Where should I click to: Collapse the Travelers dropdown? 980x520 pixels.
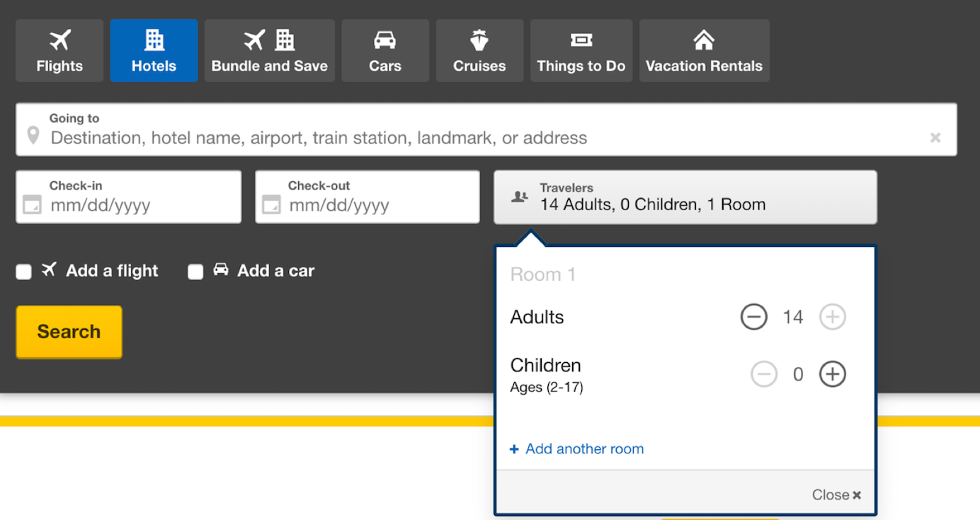click(685, 197)
